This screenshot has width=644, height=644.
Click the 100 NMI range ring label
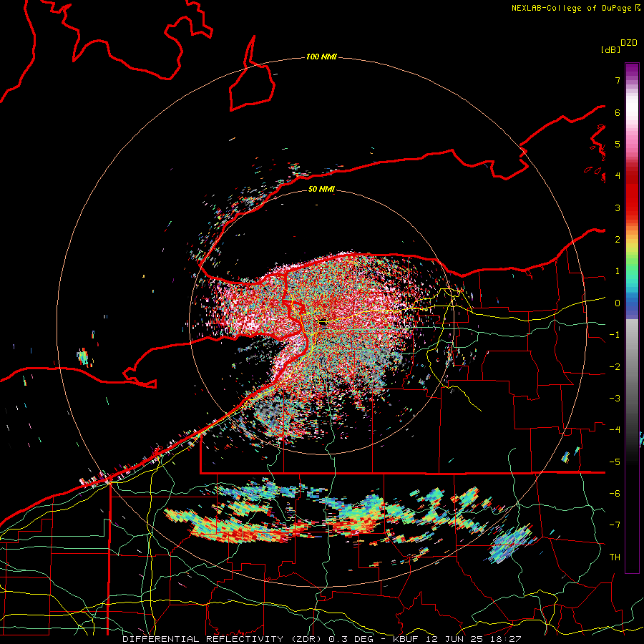(x=321, y=57)
